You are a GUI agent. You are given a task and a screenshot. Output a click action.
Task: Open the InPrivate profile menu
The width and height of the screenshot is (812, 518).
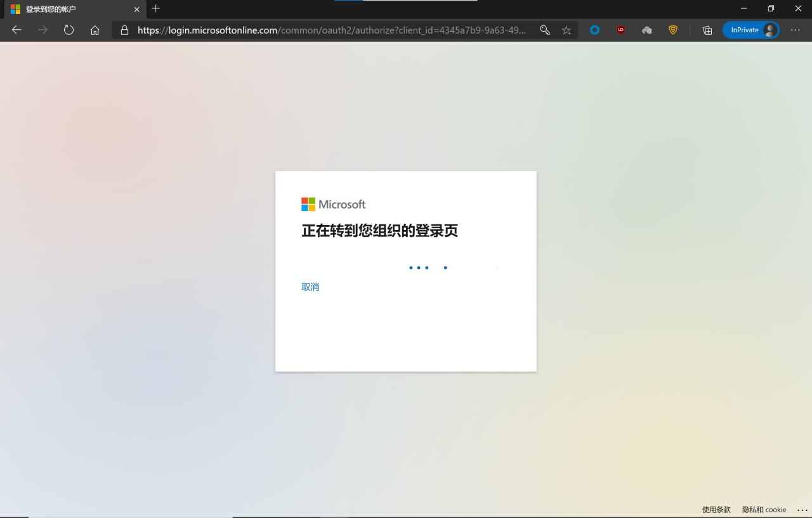coord(751,30)
